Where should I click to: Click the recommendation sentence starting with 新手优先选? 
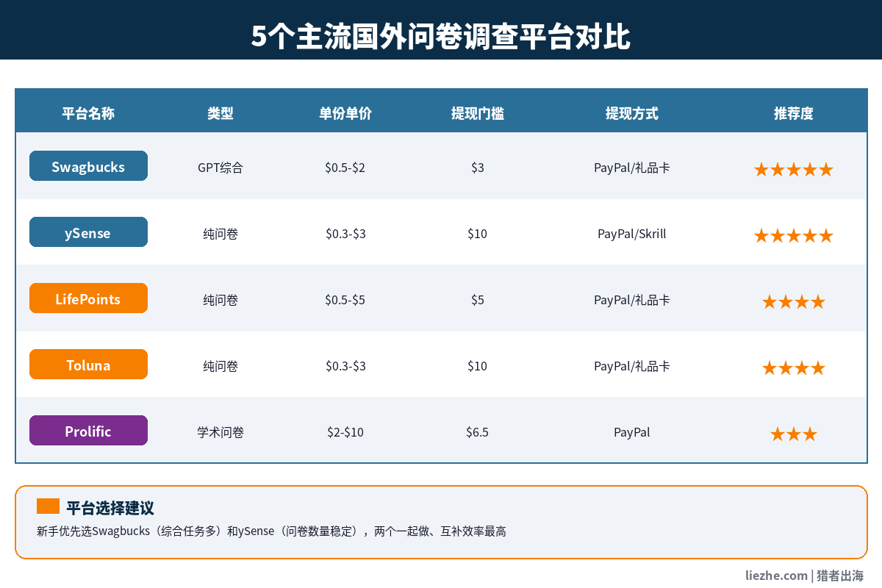click(x=271, y=531)
